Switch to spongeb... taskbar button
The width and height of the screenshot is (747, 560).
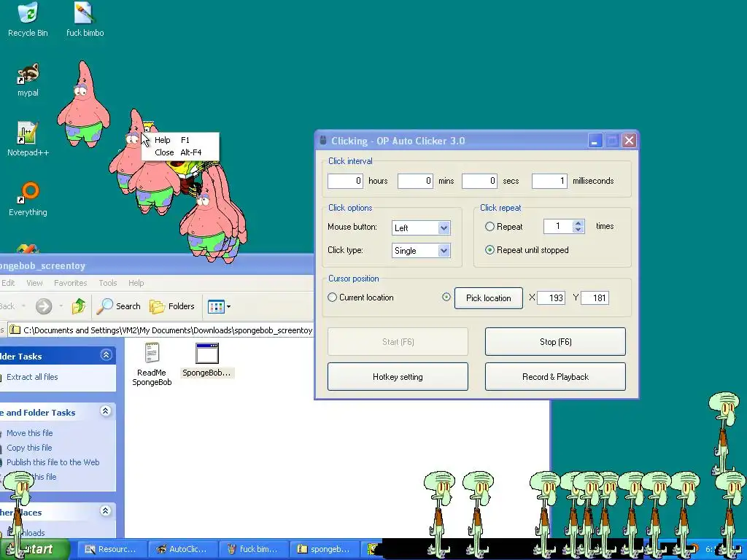click(324, 549)
